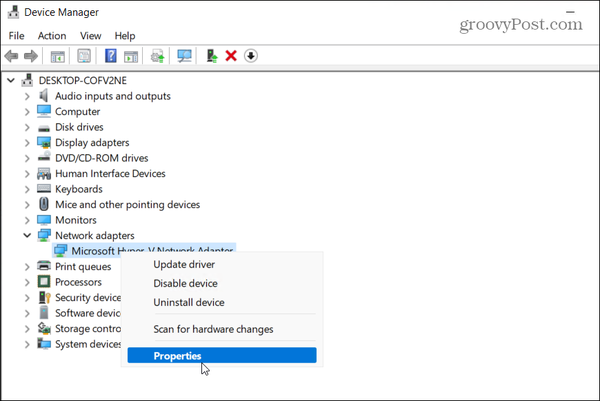This screenshot has height=401, width=600.
Task: Click the blue Help toolbar icon
Action: (110, 56)
